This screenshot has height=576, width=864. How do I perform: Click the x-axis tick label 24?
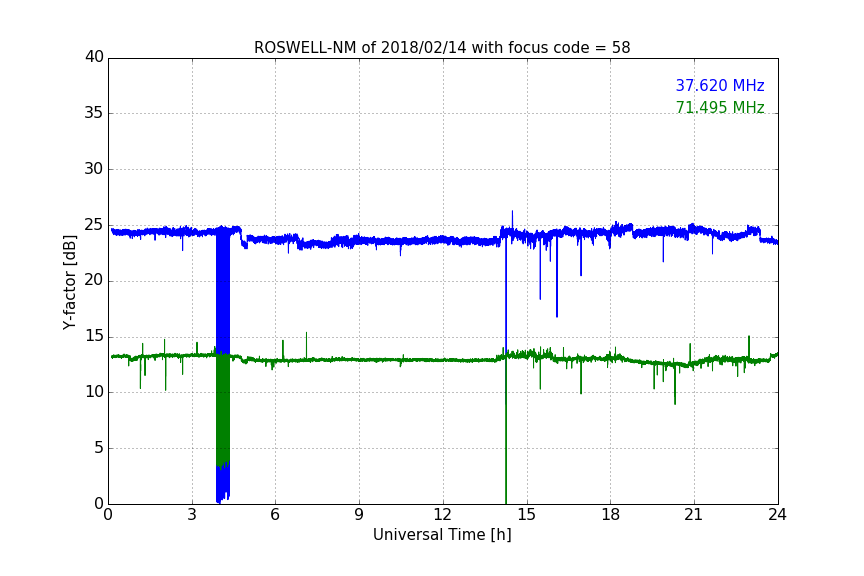(x=777, y=515)
